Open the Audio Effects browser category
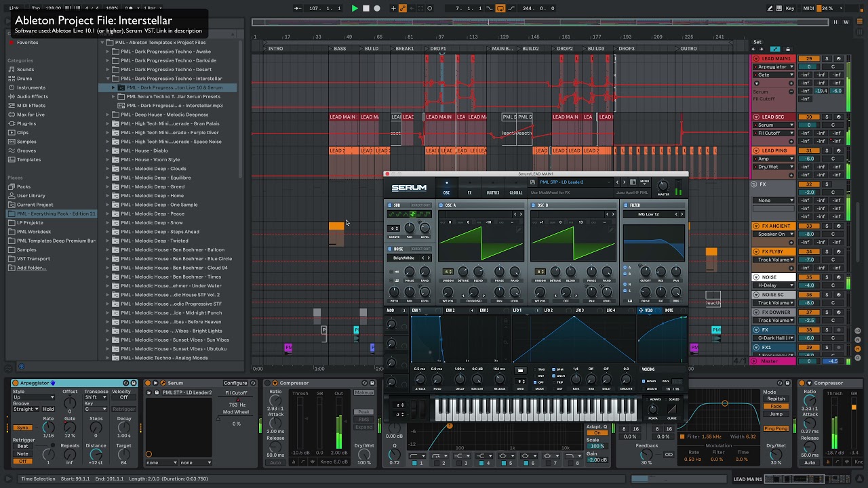 32,96
